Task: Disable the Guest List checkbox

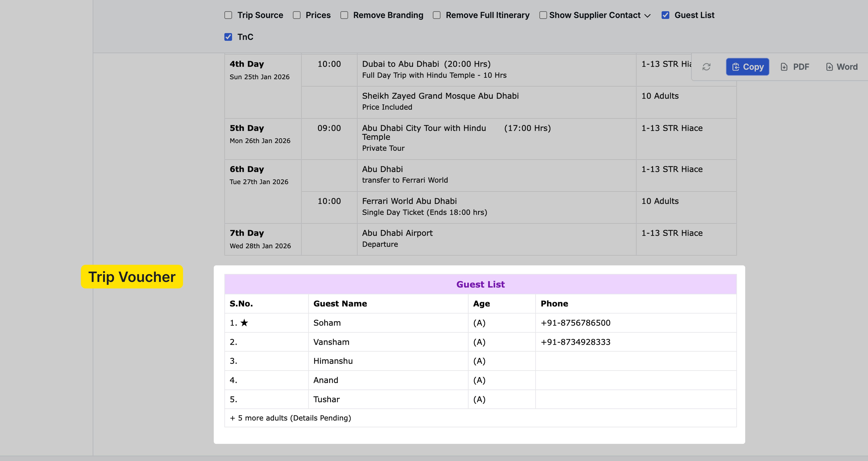Action: 665,15
